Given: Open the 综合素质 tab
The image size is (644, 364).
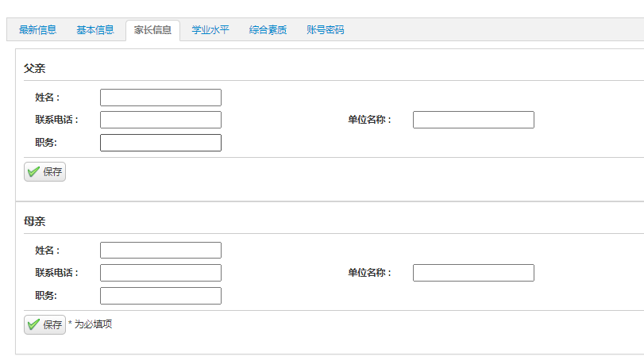Looking at the screenshot, I should (x=268, y=30).
